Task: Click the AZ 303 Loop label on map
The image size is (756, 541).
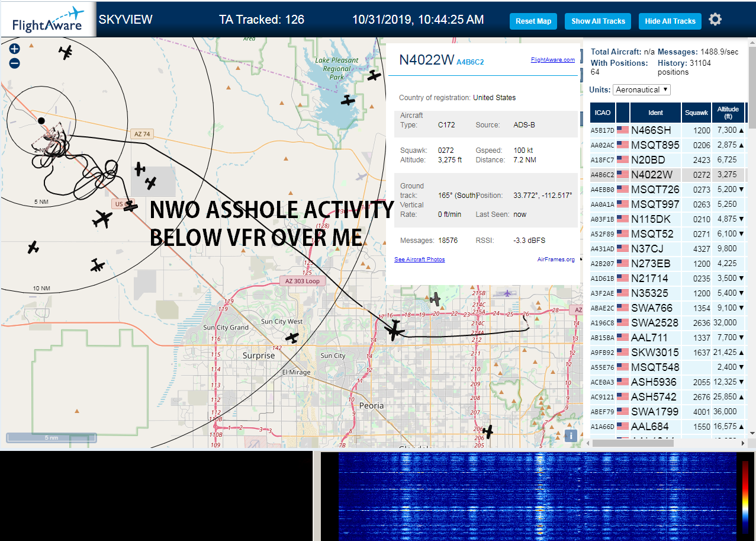Action: [303, 281]
